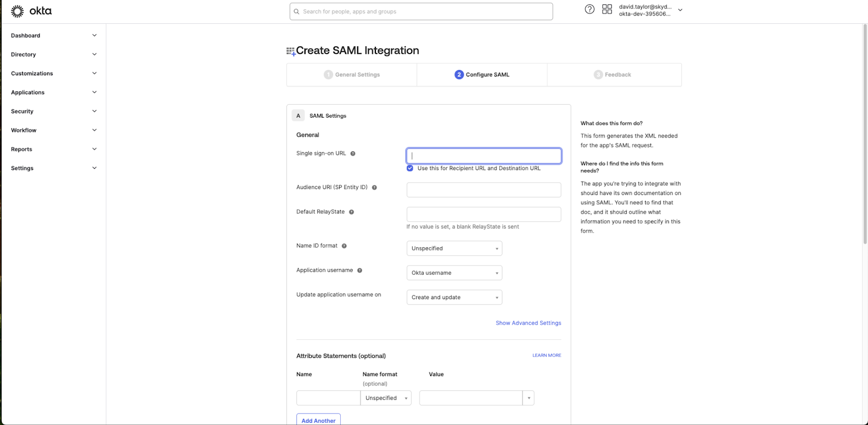Toggle Use this for Recipient URL checkbox

coord(410,168)
